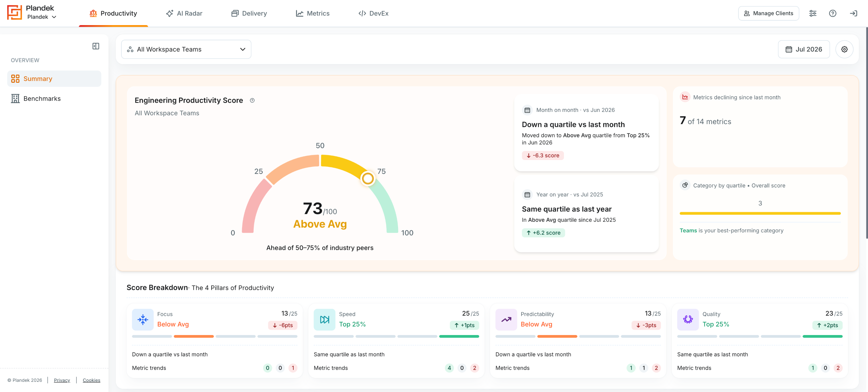Collapse the sidebar panel icon
Image resolution: width=868 pixels, height=392 pixels.
pyautogui.click(x=96, y=46)
